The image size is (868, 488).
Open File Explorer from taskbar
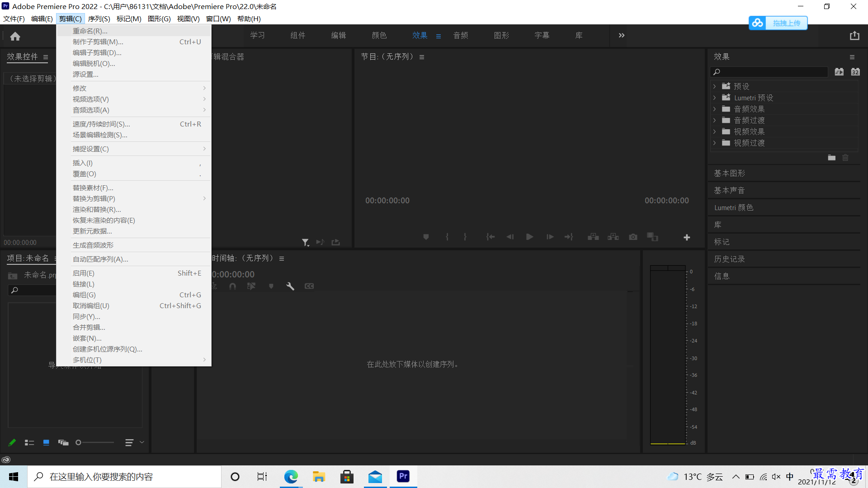click(319, 477)
